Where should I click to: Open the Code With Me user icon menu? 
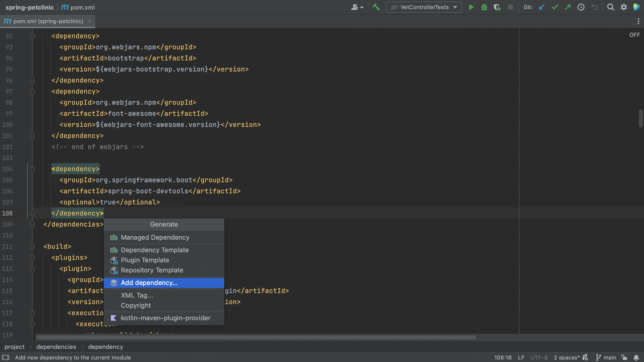point(357,7)
